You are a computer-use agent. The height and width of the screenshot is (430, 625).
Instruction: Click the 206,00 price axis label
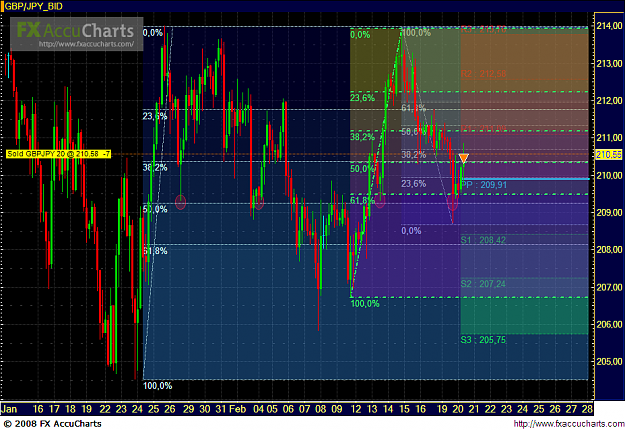(609, 324)
